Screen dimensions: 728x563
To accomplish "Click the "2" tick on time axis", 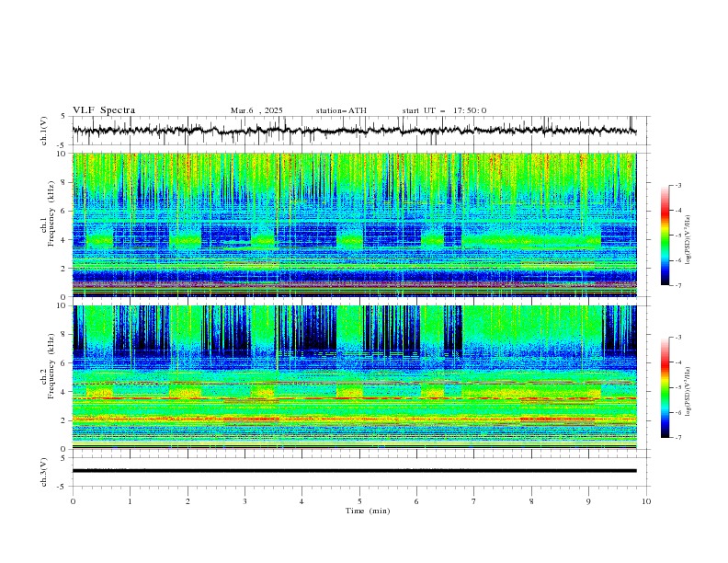I will pyautogui.click(x=188, y=501).
